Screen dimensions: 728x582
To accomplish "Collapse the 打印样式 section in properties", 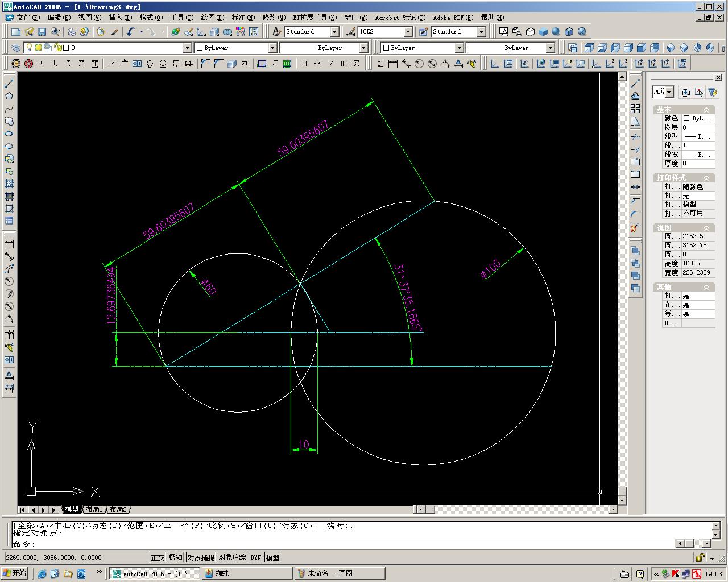I will click(x=706, y=178).
